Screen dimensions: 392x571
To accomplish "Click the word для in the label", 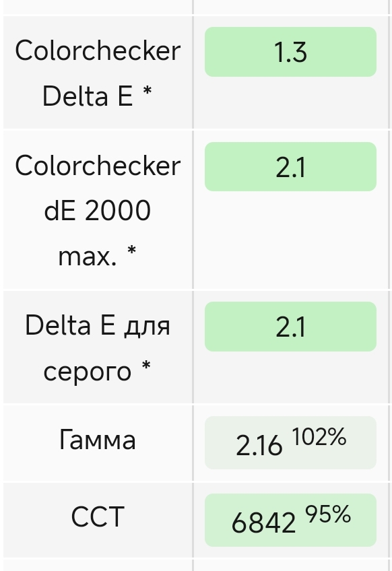I will click(147, 326).
